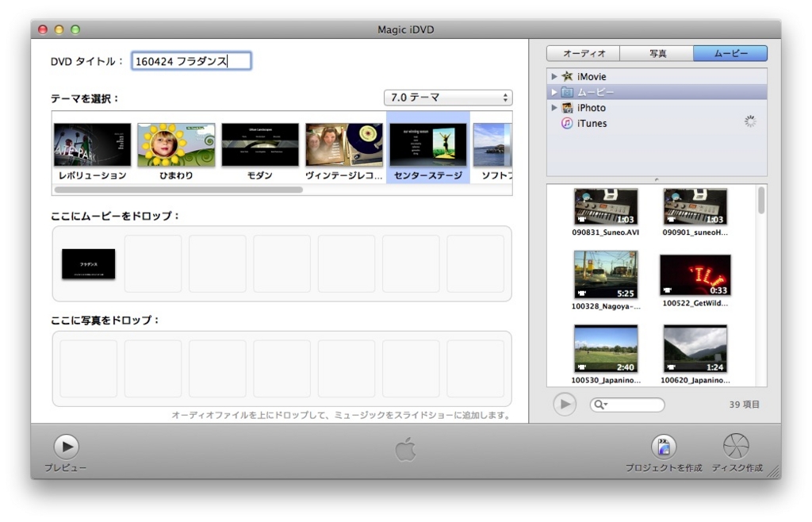Screen dimensions: 812x522
Task: Choose the センターステージ theme thumbnail
Action: (427, 145)
